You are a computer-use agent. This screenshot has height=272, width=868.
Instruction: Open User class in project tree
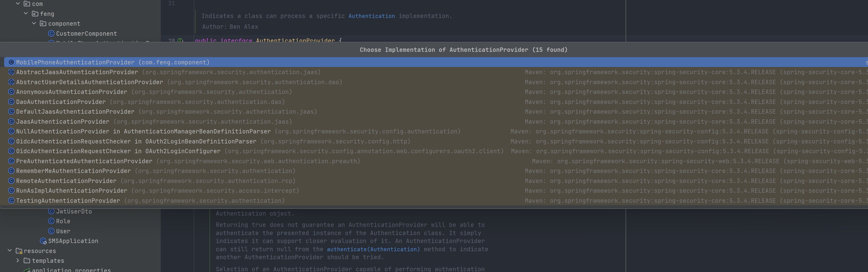tap(63, 231)
